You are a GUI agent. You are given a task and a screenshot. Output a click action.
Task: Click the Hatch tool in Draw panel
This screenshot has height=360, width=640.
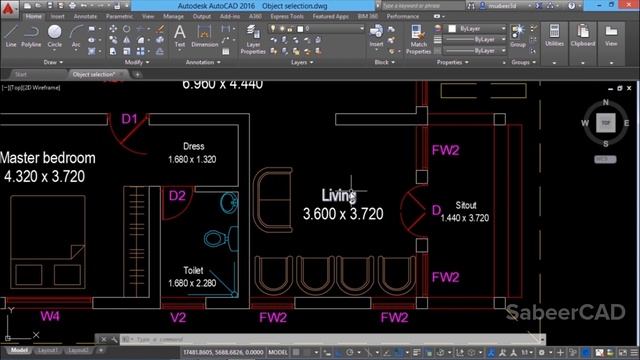point(91,51)
